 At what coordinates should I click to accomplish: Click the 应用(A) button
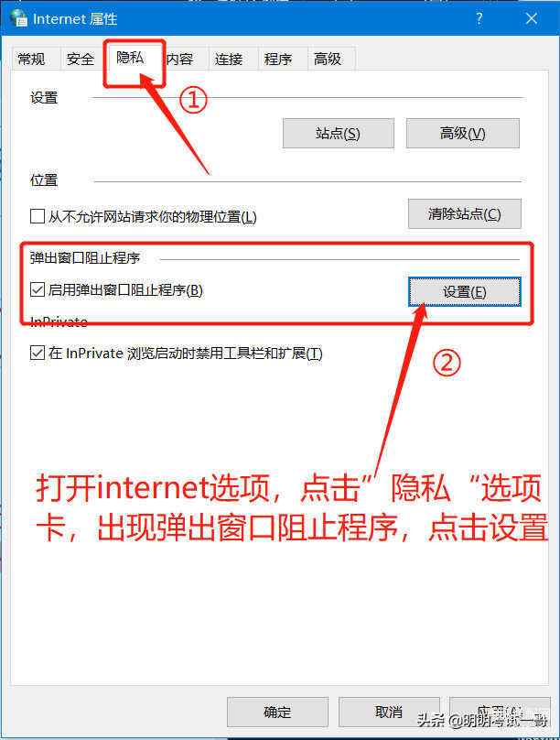(x=500, y=712)
